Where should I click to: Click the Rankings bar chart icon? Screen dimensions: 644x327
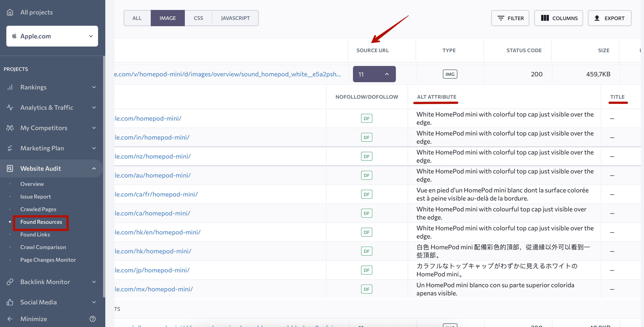pos(10,87)
